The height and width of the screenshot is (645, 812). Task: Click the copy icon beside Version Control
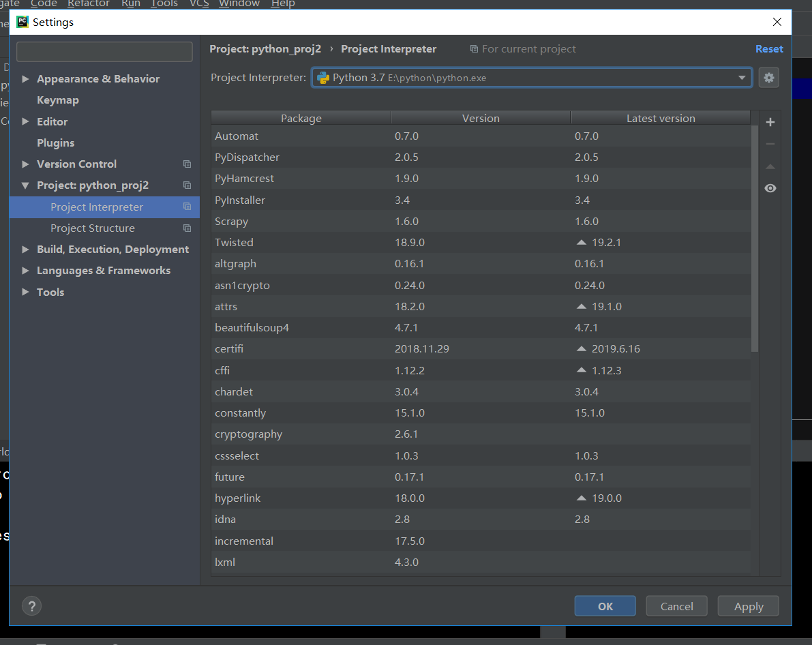tap(187, 164)
